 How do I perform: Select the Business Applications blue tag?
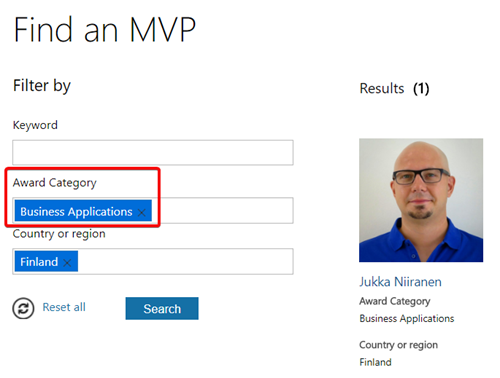pyautogui.click(x=76, y=212)
